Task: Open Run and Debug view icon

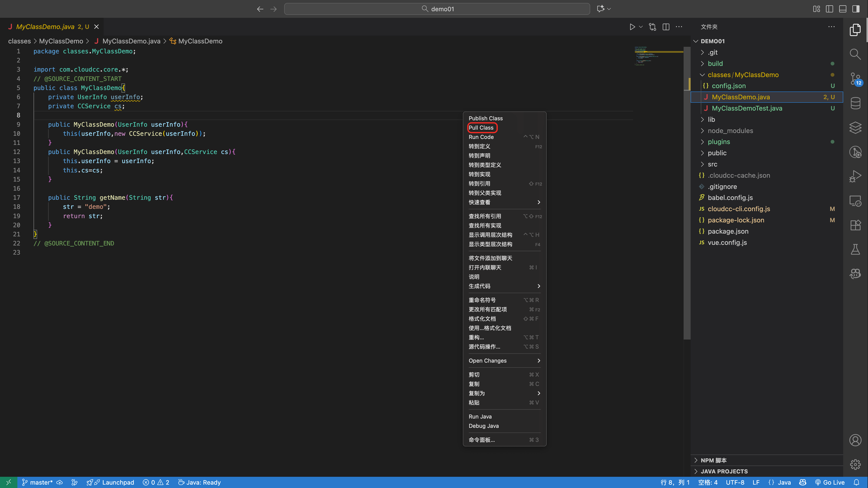Action: click(855, 176)
